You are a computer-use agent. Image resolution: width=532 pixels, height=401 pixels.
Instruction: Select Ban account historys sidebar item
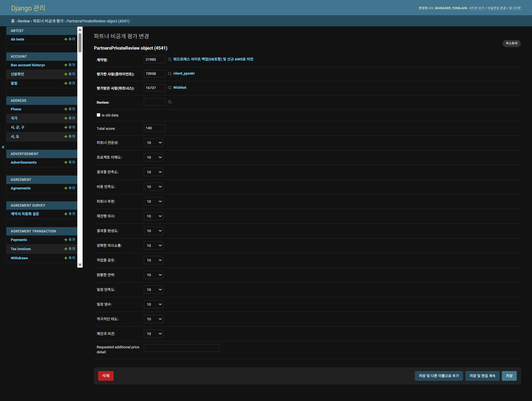coord(28,65)
